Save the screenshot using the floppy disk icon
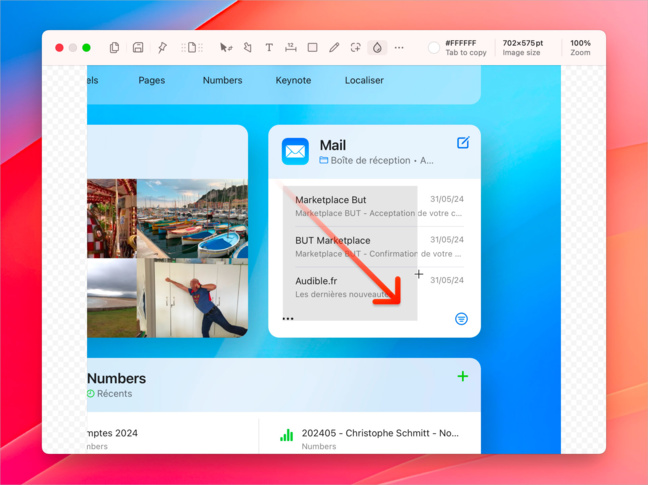Screen dimensions: 648x485 pos(138,48)
